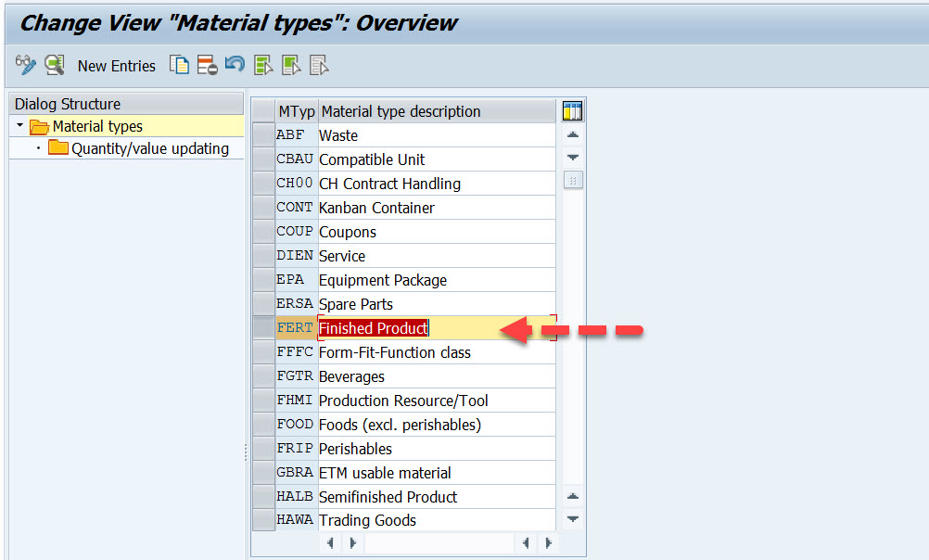The height and width of the screenshot is (560, 929).
Task: Open the Display Other View magnifier icon
Action: coord(53,65)
